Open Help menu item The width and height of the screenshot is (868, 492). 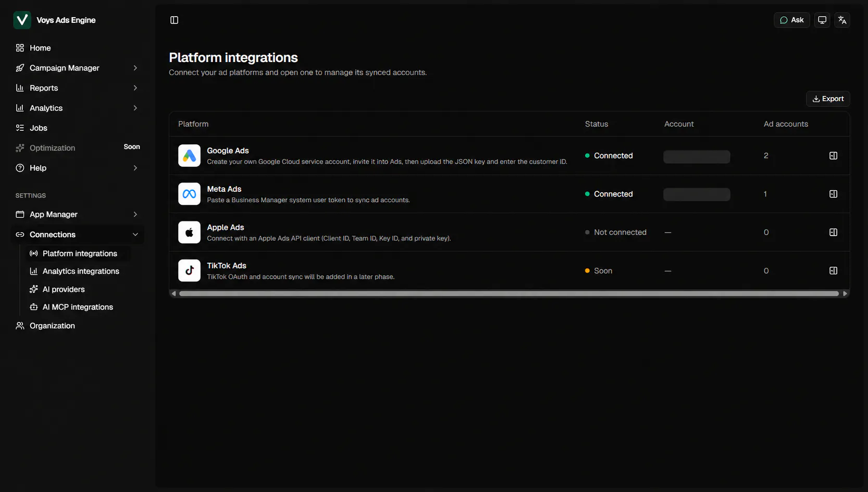pos(77,168)
